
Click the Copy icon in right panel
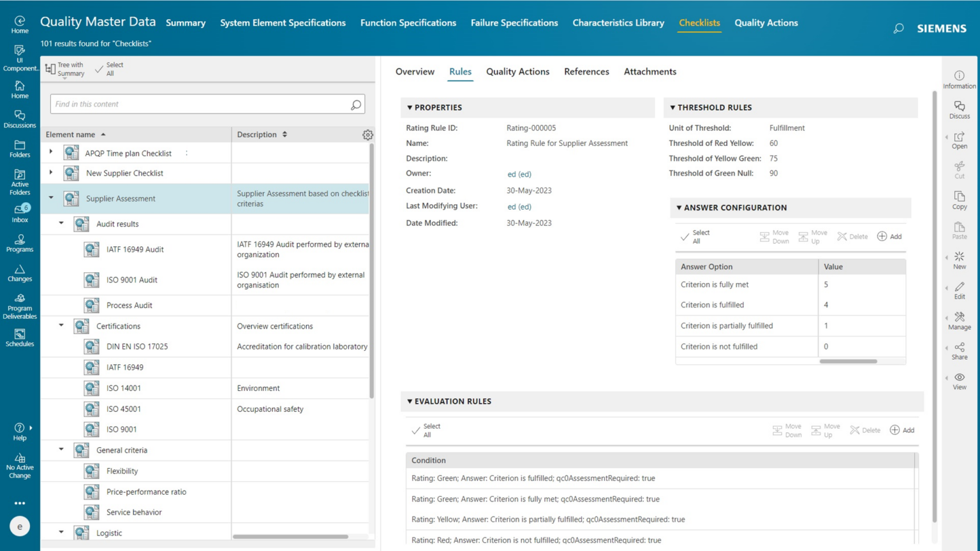pos(960,198)
